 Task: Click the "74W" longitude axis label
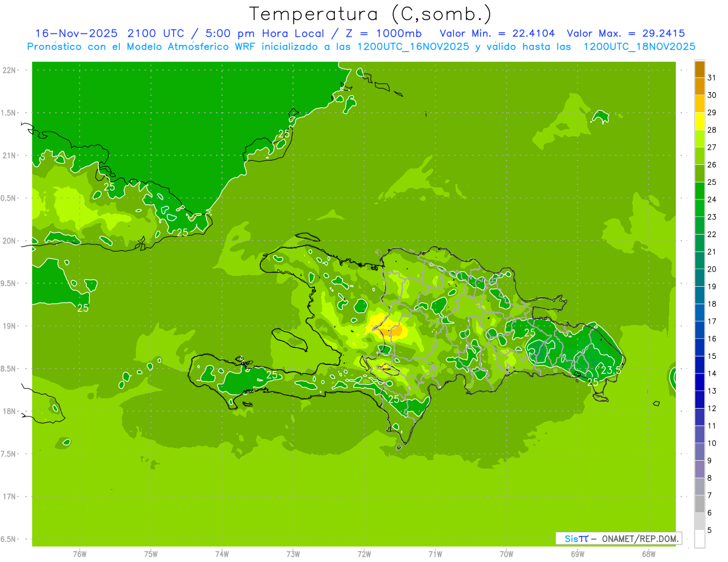[222, 554]
